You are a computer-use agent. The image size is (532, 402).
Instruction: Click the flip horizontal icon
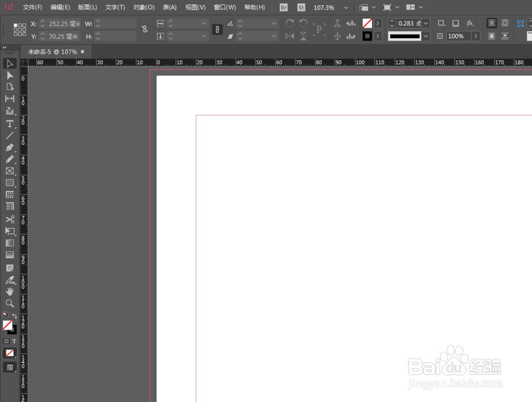(290, 36)
